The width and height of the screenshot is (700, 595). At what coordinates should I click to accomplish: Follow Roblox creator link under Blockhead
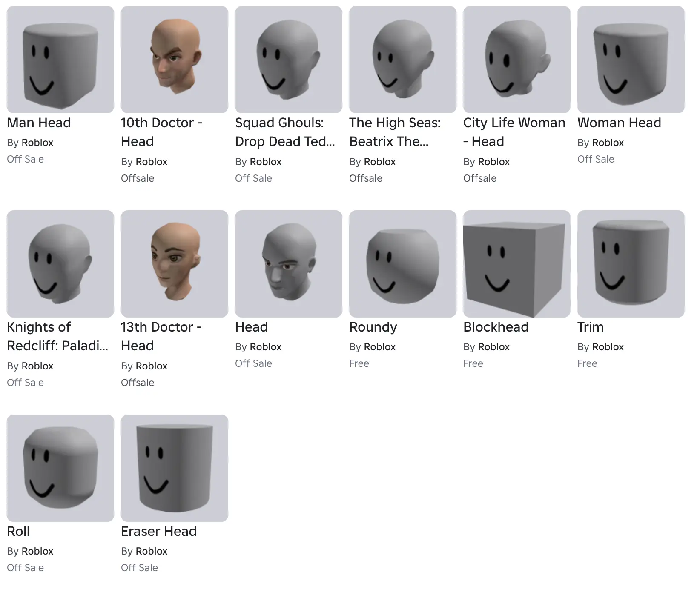point(494,347)
